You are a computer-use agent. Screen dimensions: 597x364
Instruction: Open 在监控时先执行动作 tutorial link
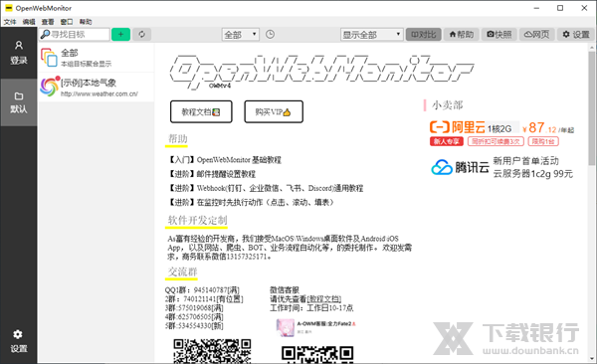click(252, 202)
